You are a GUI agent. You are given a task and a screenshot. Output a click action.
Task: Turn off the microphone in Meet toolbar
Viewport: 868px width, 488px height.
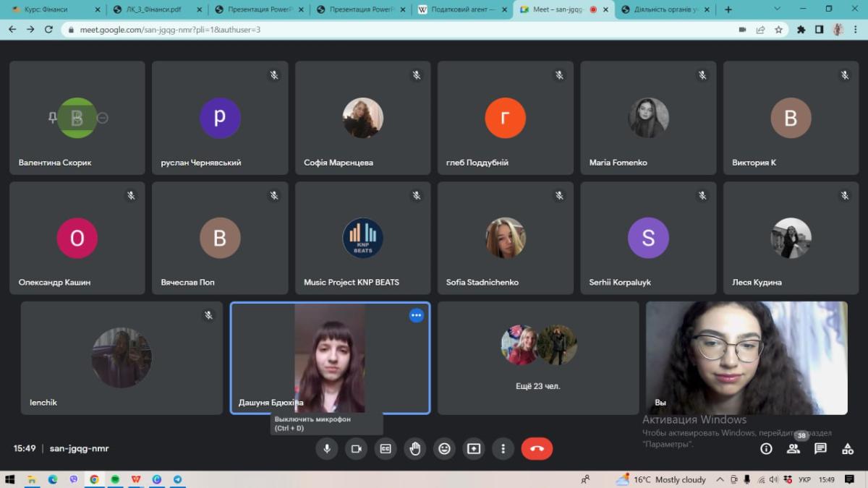pyautogui.click(x=327, y=448)
